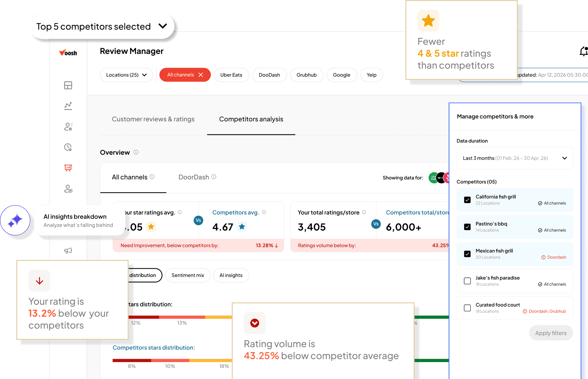Open the clock history icon in sidebar
The height and width of the screenshot is (379, 588).
(68, 147)
